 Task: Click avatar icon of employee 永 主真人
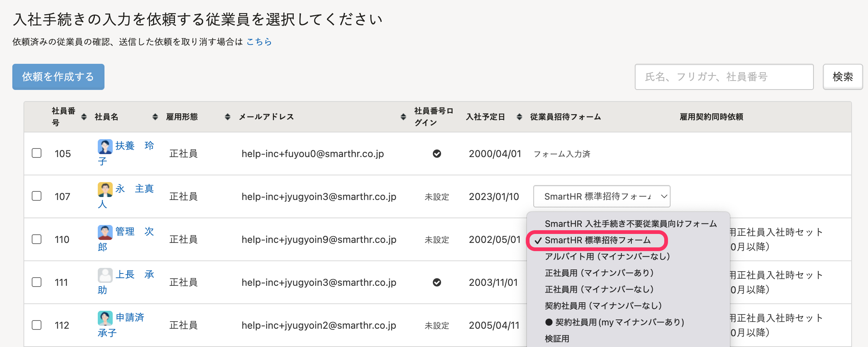coord(105,189)
